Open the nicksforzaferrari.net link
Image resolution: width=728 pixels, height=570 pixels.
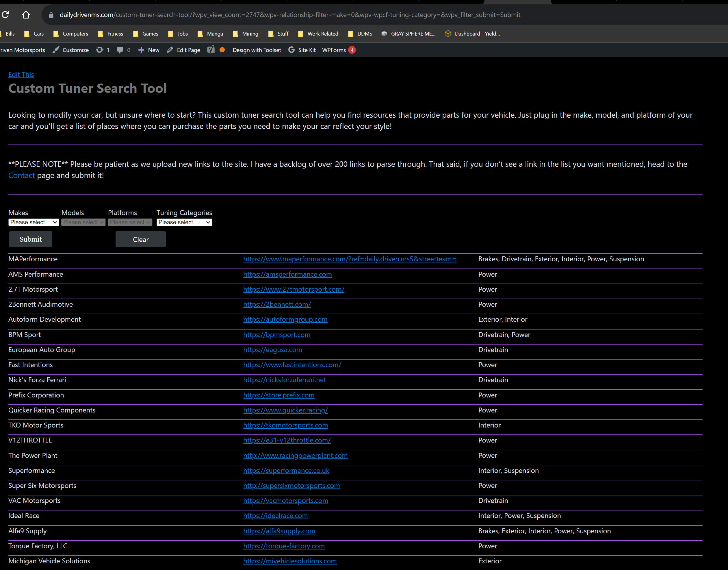pyautogui.click(x=285, y=380)
